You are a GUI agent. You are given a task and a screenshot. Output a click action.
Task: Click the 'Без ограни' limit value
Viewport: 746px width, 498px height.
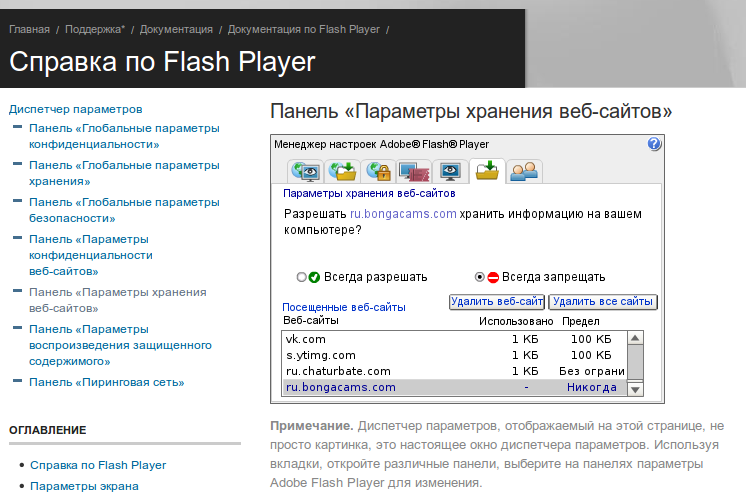coord(592,371)
